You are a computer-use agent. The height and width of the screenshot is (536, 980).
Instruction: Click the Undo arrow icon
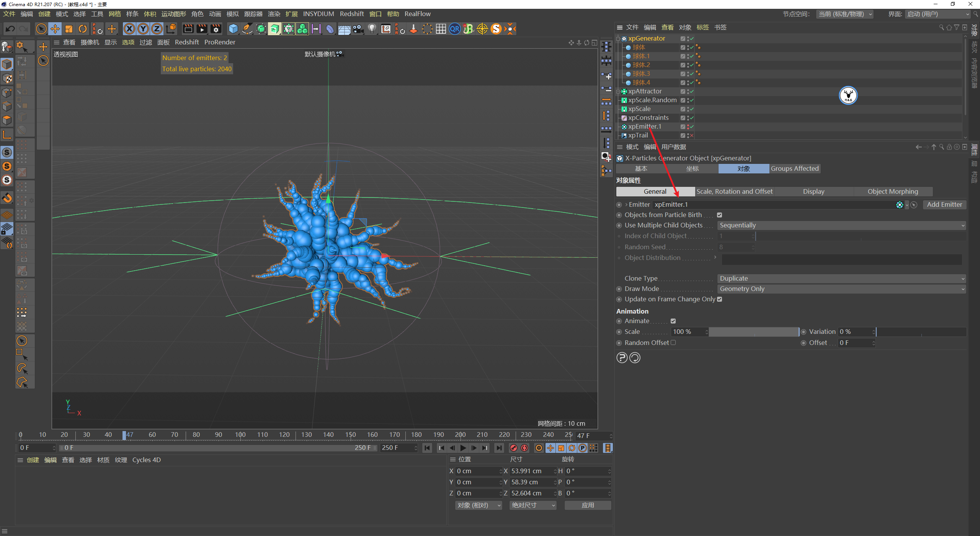[x=10, y=29]
